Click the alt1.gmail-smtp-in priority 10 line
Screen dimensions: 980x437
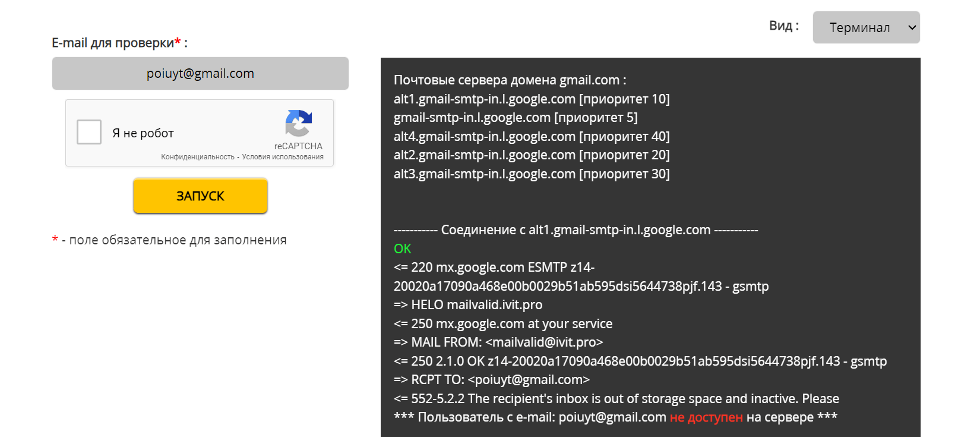(532, 99)
